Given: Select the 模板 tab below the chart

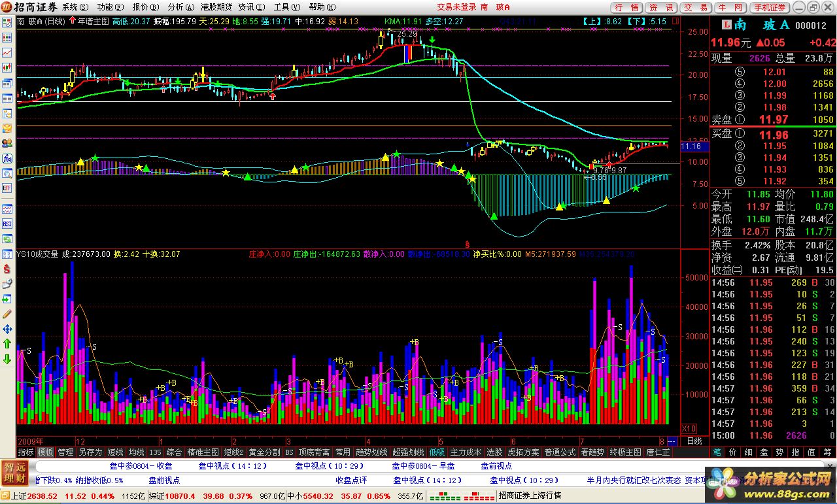Looking at the screenshot, I should [45, 452].
